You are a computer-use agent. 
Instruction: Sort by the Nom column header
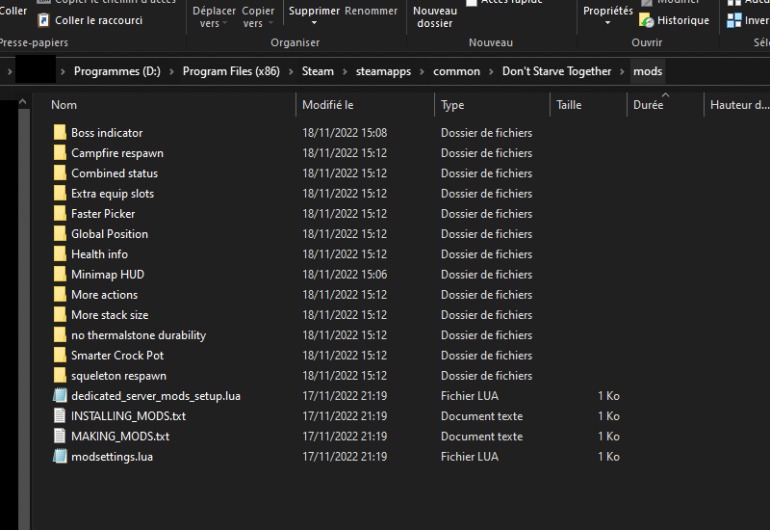pos(64,105)
